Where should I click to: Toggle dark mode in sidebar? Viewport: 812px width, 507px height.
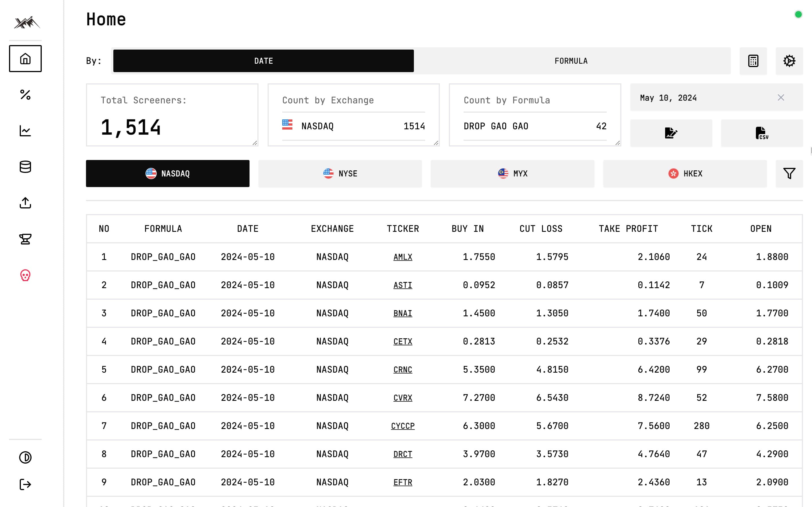(25, 457)
